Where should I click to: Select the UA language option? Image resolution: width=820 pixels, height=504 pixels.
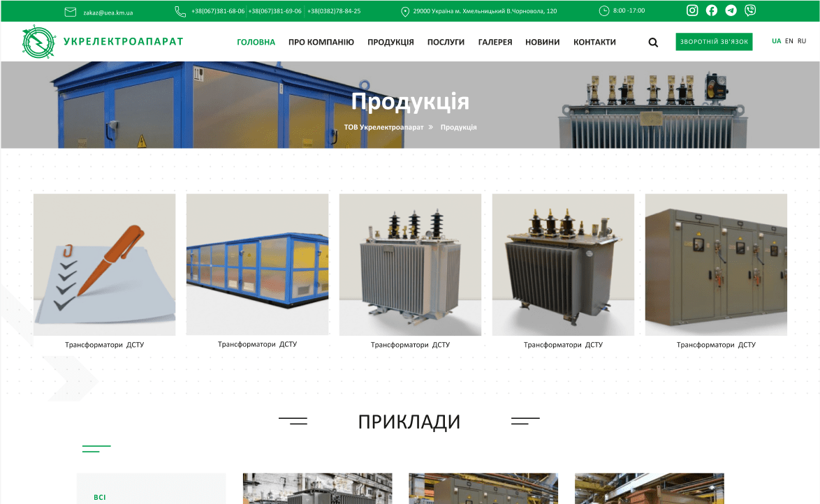click(x=776, y=40)
